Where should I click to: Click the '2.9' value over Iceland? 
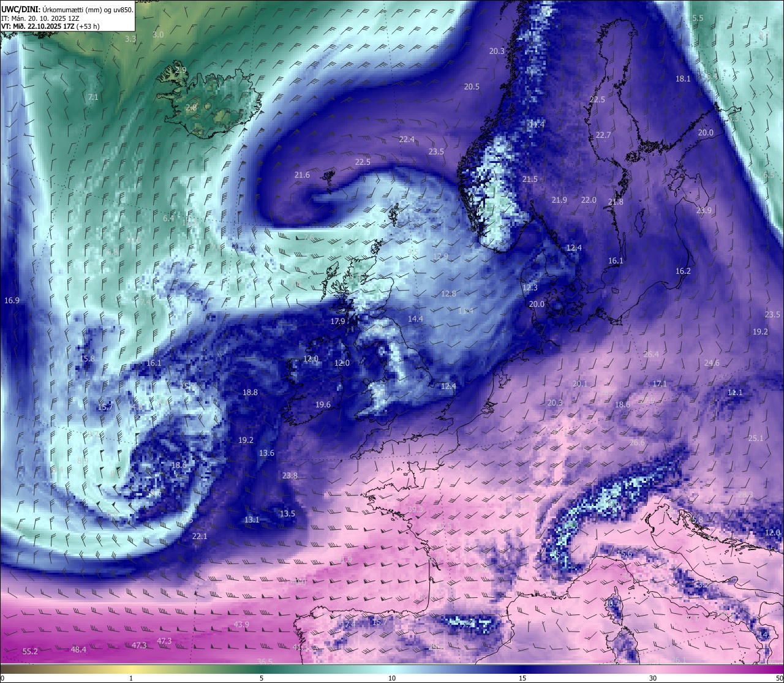pyautogui.click(x=181, y=70)
